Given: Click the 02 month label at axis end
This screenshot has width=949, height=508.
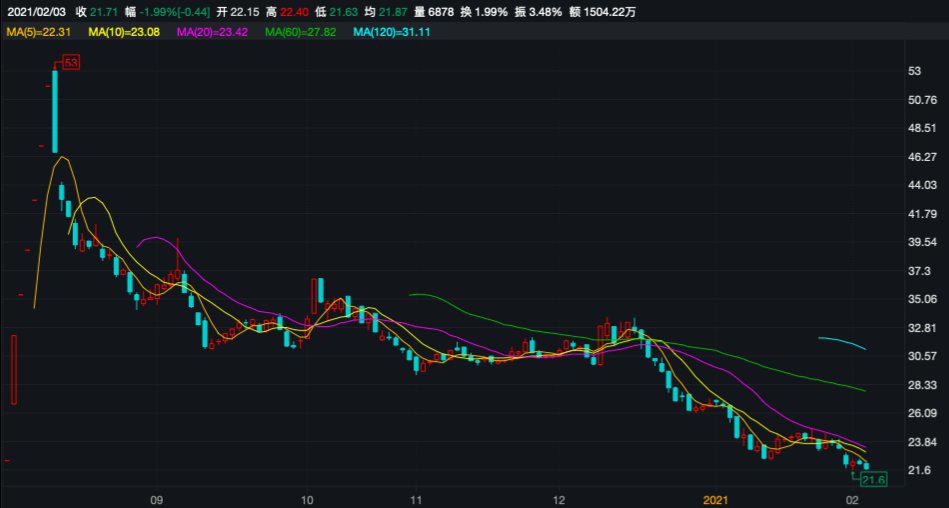Looking at the screenshot, I should 853,498.
